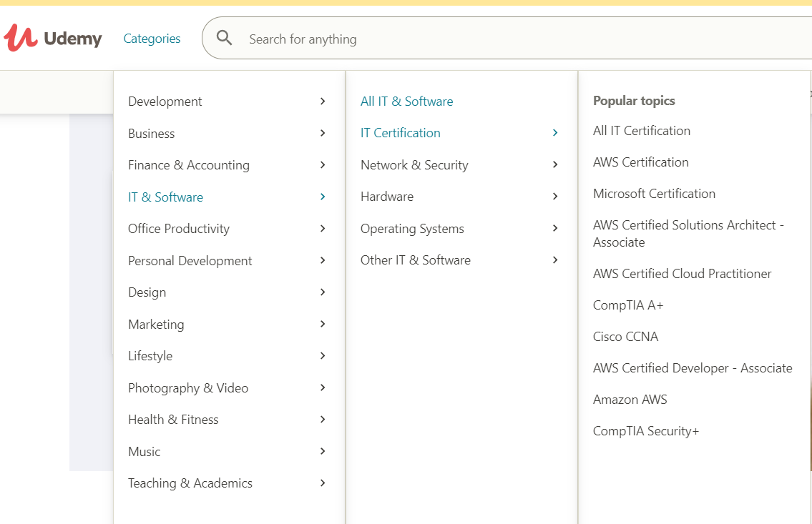Open the Amazon AWS topic
The width and height of the screenshot is (812, 524).
tap(630, 400)
